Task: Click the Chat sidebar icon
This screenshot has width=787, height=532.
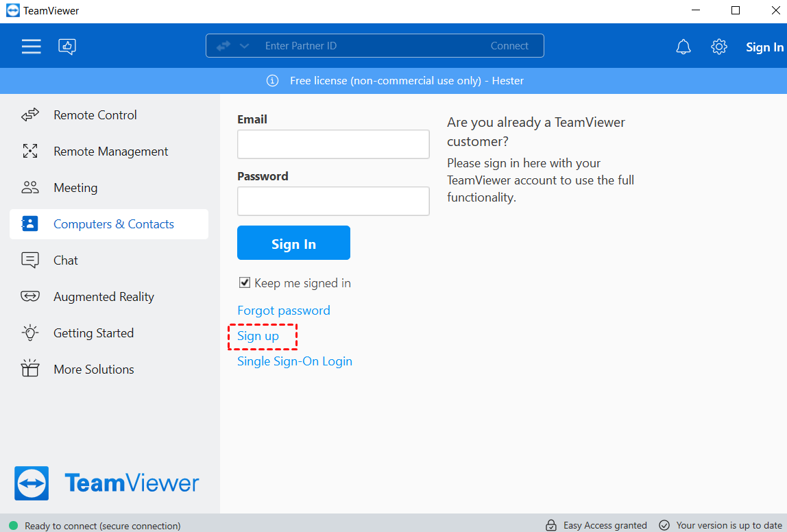Action: (x=30, y=260)
